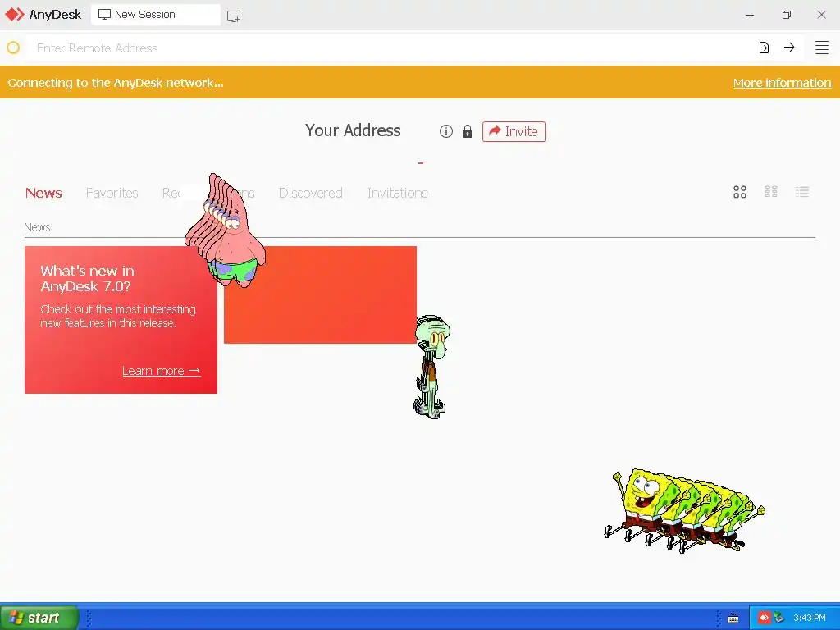This screenshot has height=630, width=840.
Task: Switch to the News tab
Action: coord(43,193)
